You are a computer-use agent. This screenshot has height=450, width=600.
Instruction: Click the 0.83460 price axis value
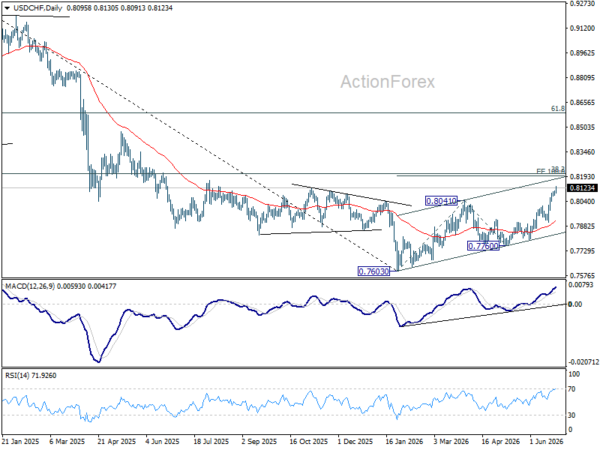point(582,152)
